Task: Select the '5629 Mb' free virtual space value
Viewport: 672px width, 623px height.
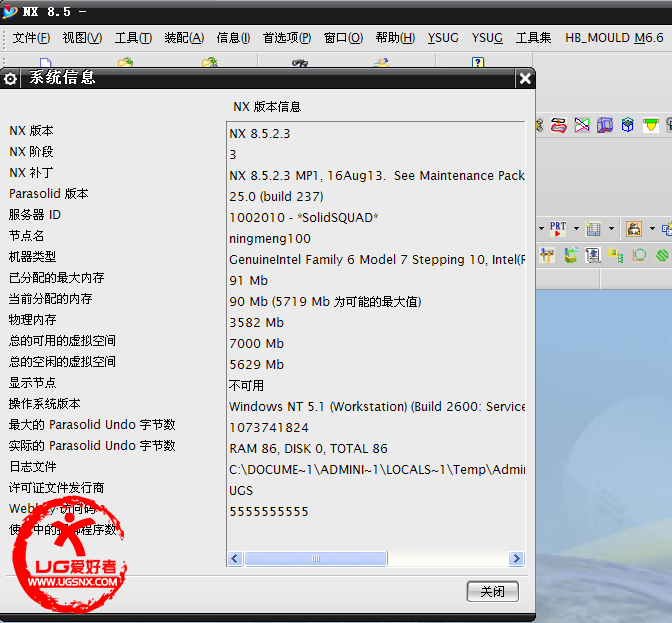Action: [x=256, y=365]
